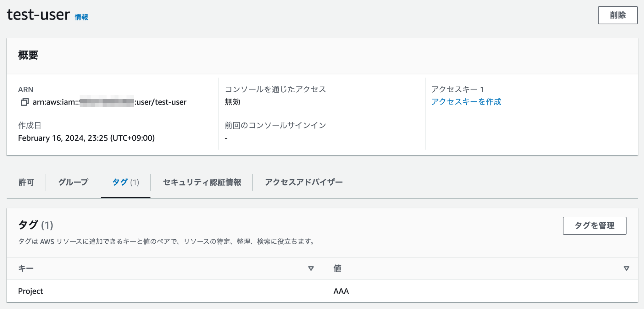This screenshot has width=644, height=309.
Task: Select the AAA tag value cell
Action: [x=341, y=291]
